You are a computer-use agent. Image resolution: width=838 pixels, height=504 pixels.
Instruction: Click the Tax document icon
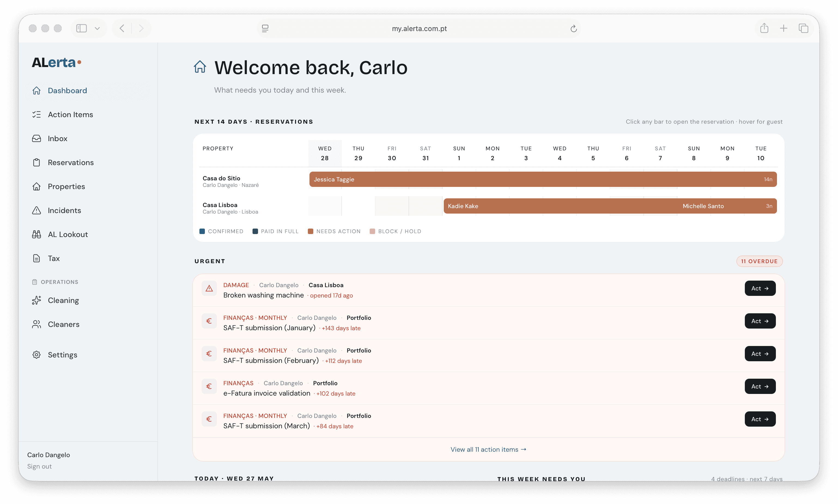(x=36, y=259)
